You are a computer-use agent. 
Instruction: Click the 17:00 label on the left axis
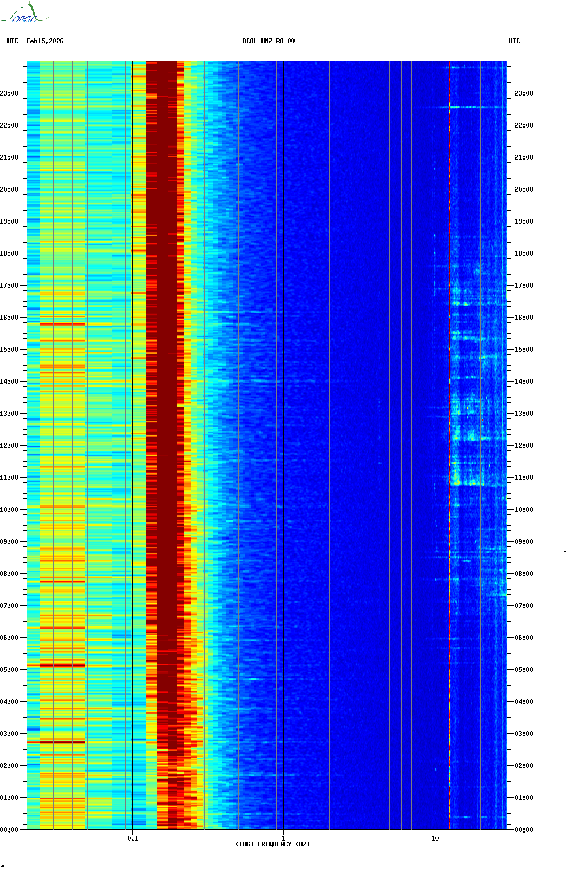(x=9, y=286)
